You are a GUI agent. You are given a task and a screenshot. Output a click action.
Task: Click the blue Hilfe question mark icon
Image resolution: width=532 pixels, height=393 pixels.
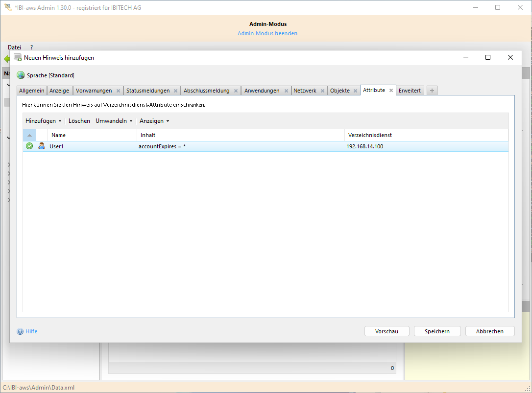(x=20, y=331)
